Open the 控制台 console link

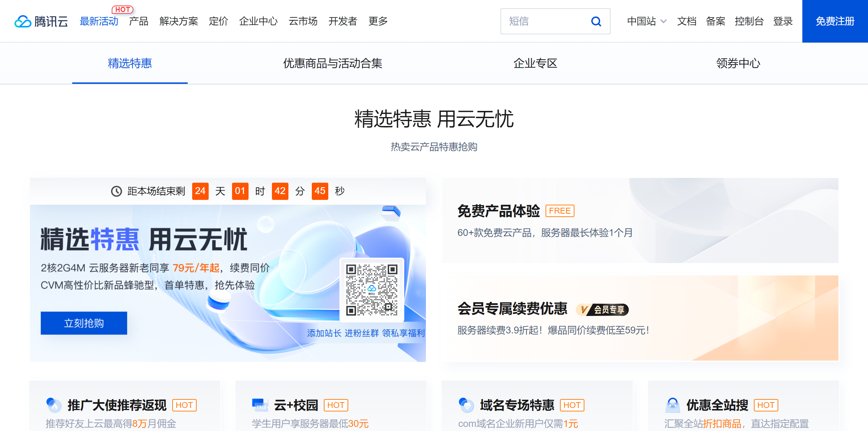click(x=749, y=21)
